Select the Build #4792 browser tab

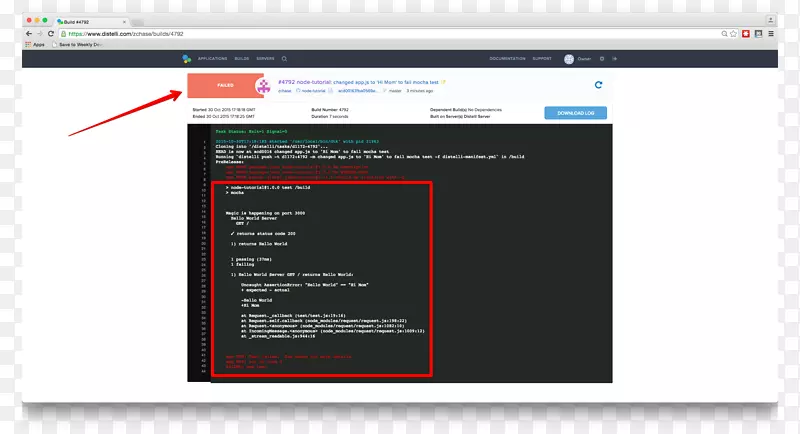point(91,22)
